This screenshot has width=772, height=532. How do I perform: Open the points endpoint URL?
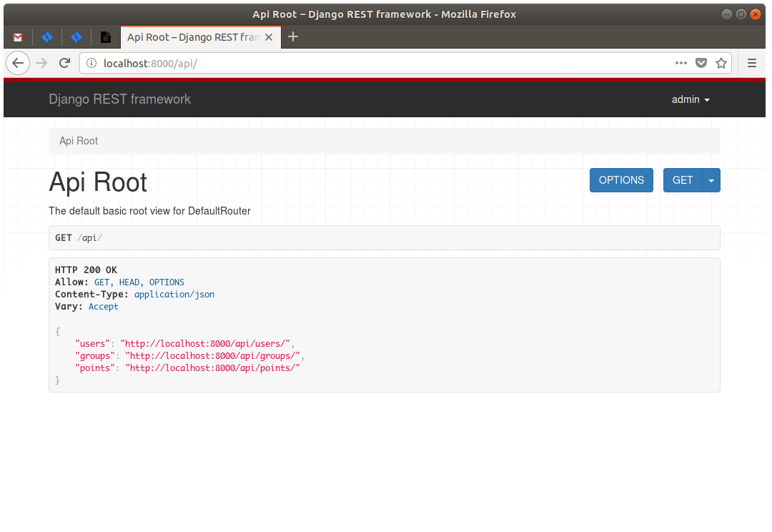(212, 368)
